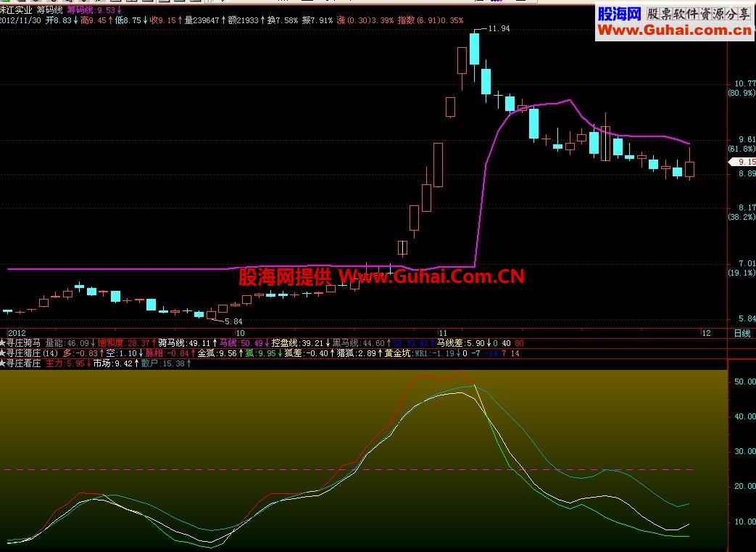Click the 7.01 (19.1%) price axis label
This screenshot has width=756, height=552.
coord(743,268)
